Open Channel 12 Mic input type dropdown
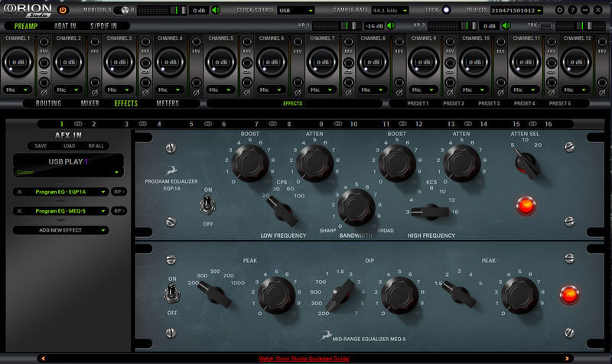The width and height of the screenshot is (612, 364). click(575, 89)
